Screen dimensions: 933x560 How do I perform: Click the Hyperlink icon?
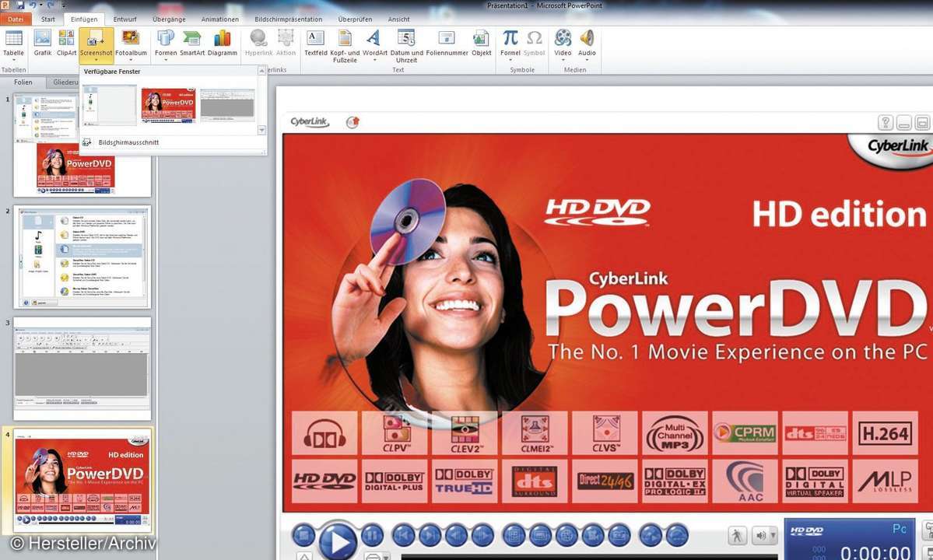click(258, 39)
